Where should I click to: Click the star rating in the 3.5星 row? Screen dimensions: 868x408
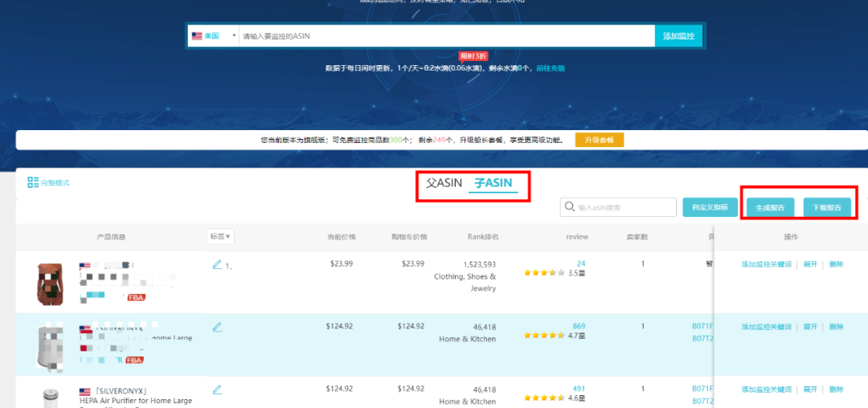coord(544,272)
